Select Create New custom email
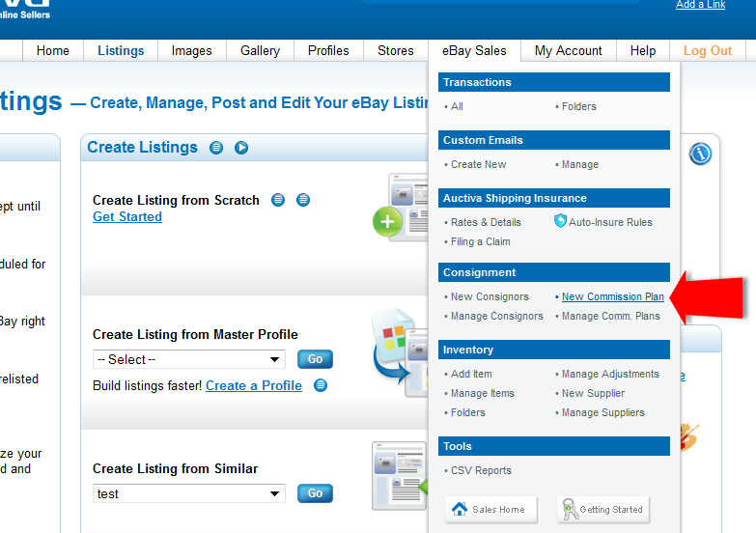The image size is (756, 533). [478, 164]
